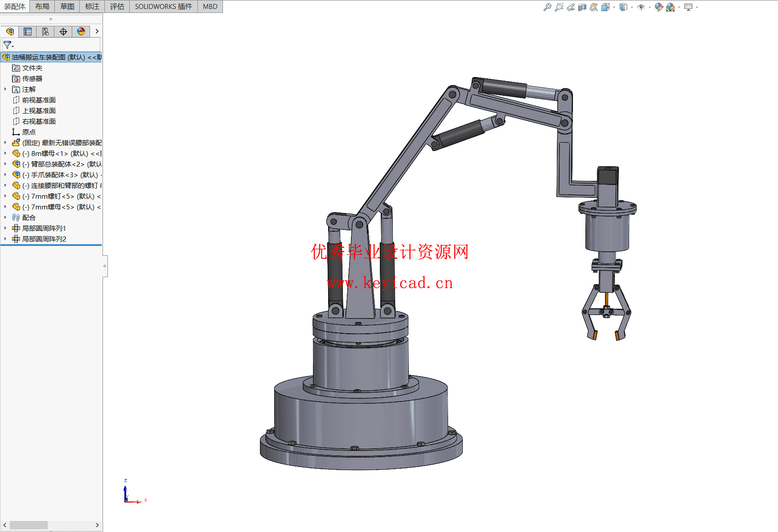Click the tree filter funnel icon
This screenshot has height=532, width=778.
pos(8,45)
